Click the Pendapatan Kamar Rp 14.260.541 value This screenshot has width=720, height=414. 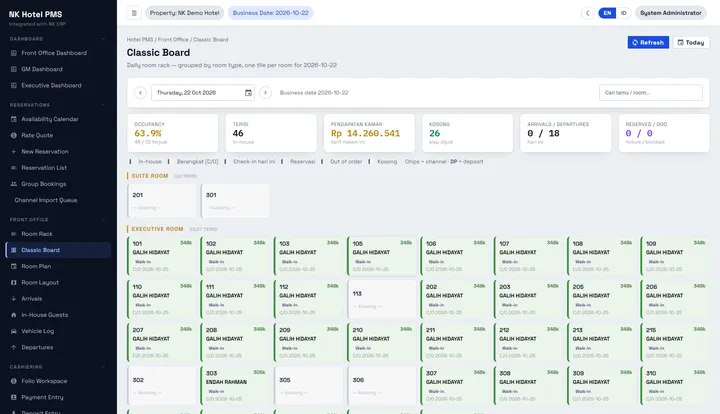click(x=366, y=134)
